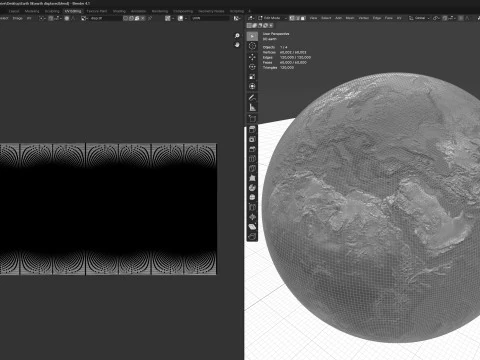Open the 3D viewport pivot point dropdown
The image size is (480, 360).
pyautogui.click(x=436, y=18)
